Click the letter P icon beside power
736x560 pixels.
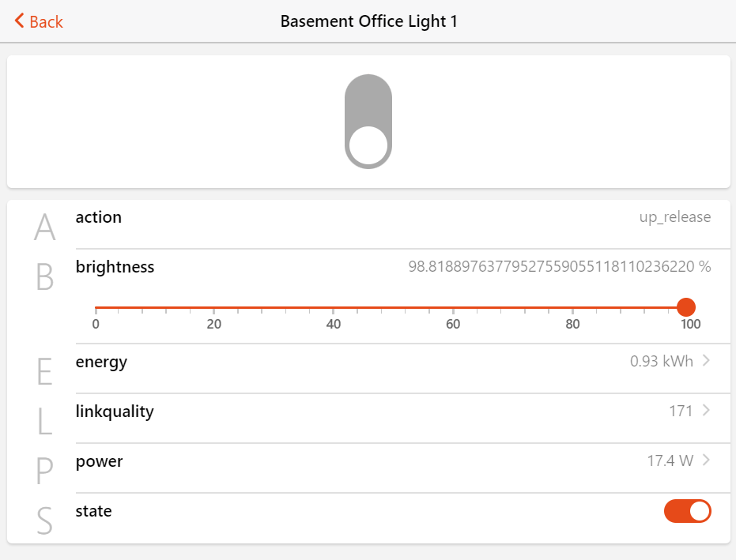click(x=45, y=472)
